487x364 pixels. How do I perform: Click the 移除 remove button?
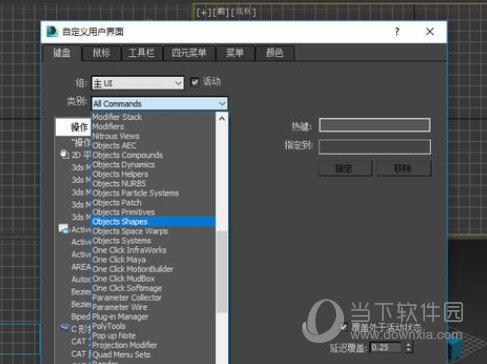click(x=404, y=168)
